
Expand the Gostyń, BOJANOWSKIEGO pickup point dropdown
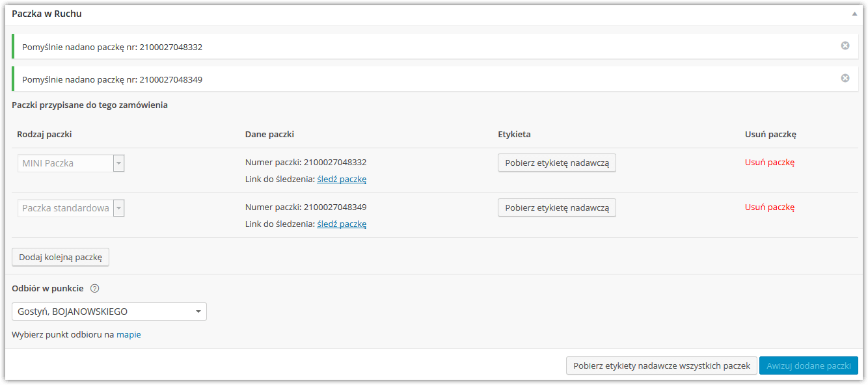tap(109, 312)
